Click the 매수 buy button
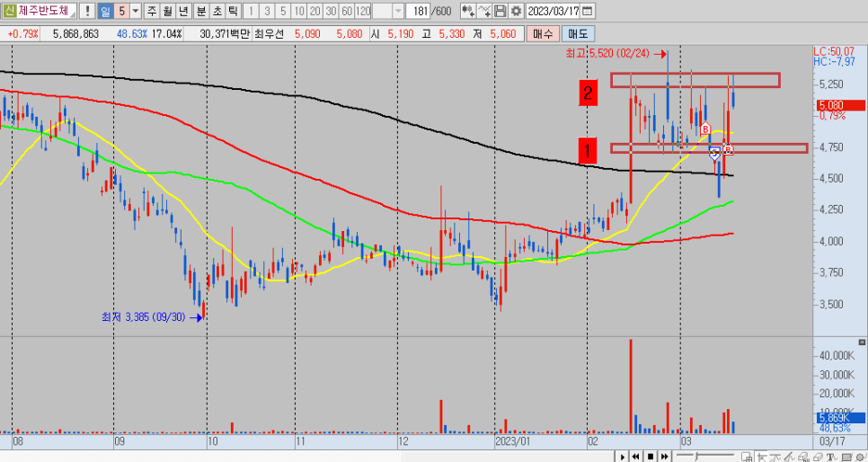868x462 pixels. tap(543, 34)
